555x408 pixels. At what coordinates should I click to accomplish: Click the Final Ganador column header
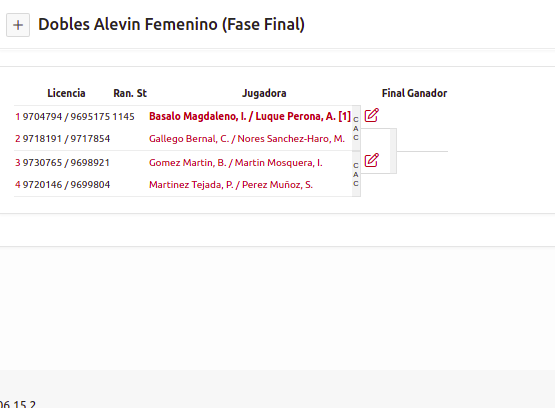pos(414,93)
